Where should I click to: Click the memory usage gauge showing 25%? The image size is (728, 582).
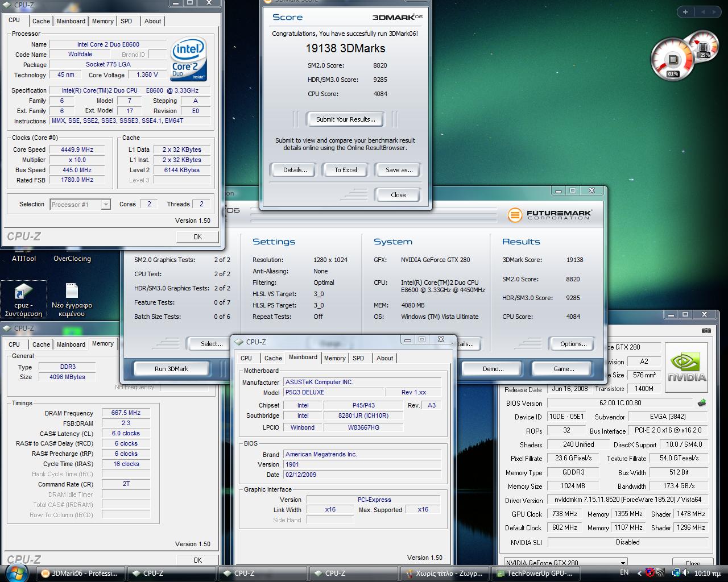[x=704, y=47]
